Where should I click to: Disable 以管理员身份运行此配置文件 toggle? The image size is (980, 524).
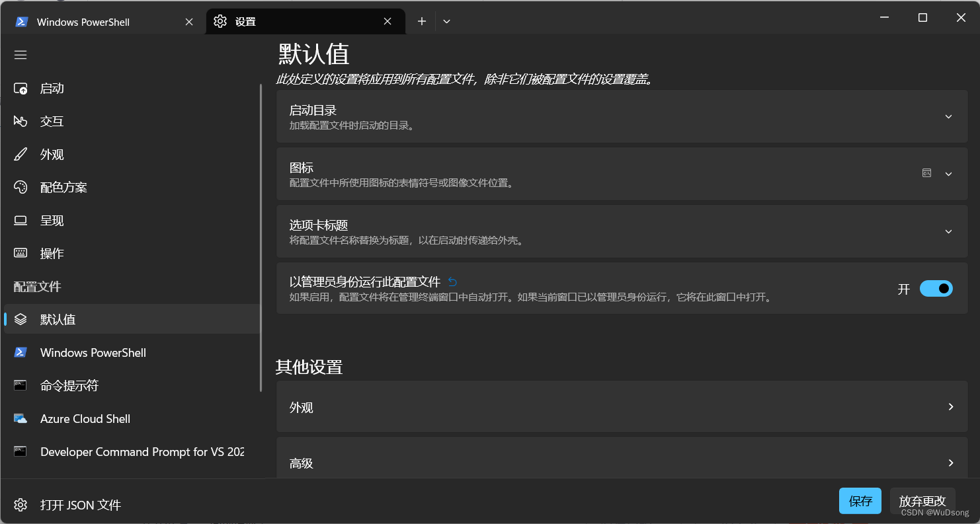[936, 289]
